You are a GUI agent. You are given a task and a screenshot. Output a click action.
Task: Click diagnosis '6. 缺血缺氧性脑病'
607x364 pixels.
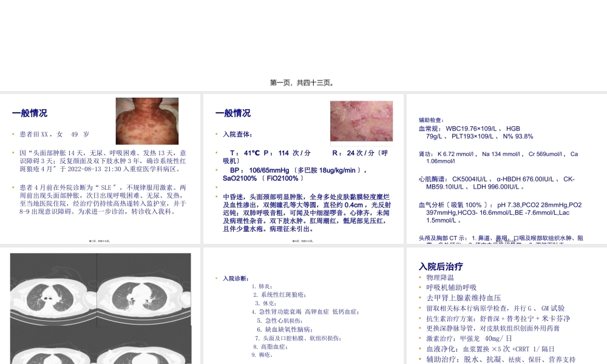coord(285,329)
